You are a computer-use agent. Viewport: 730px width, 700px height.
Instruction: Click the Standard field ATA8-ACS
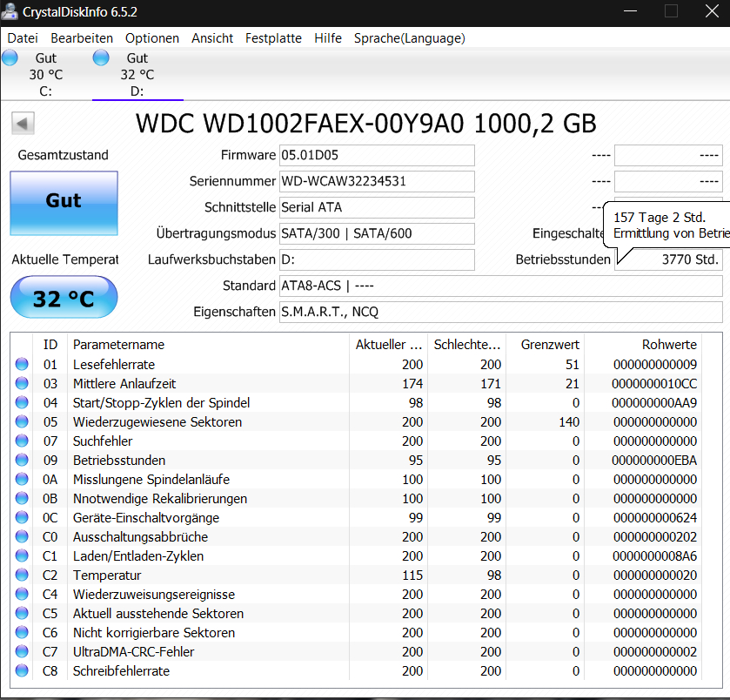click(500, 286)
